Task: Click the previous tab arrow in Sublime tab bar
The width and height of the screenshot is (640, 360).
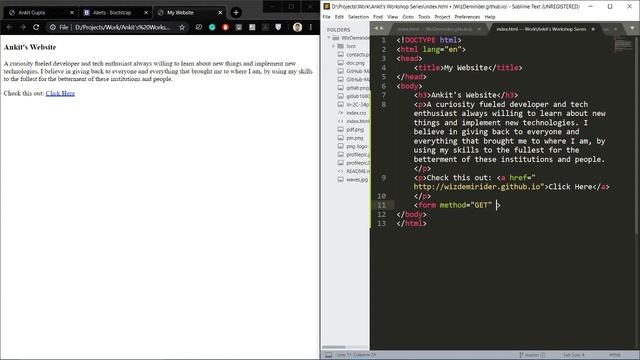Action: coord(376,29)
